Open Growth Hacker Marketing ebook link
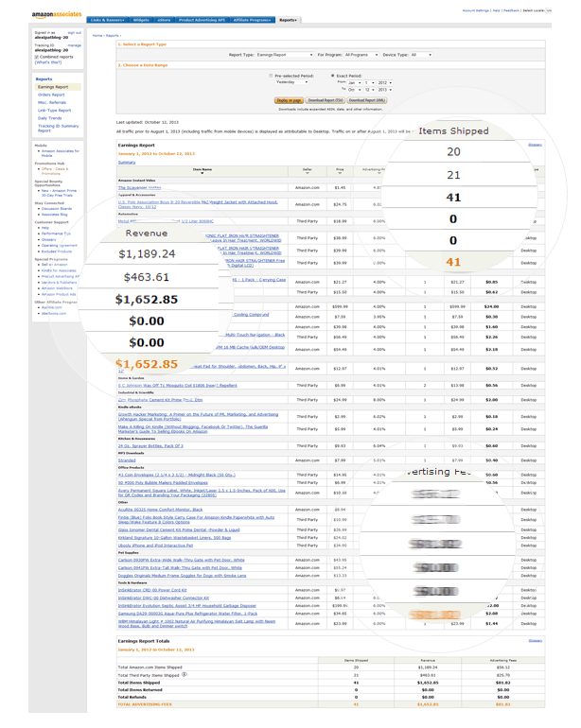Screen dimensions: 581x728 click(198, 416)
